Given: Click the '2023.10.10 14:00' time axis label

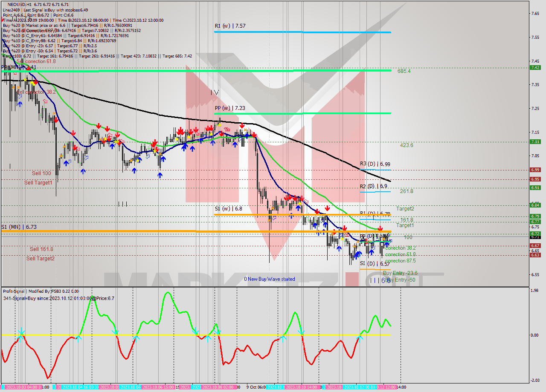Looking at the screenshot, I should tap(302, 387).
